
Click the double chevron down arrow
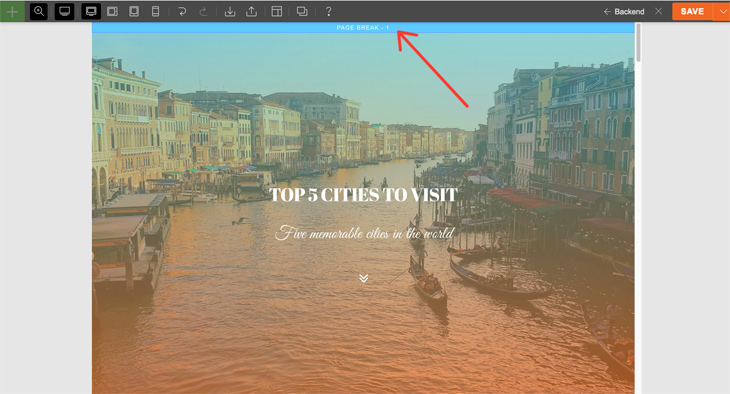[x=364, y=278]
